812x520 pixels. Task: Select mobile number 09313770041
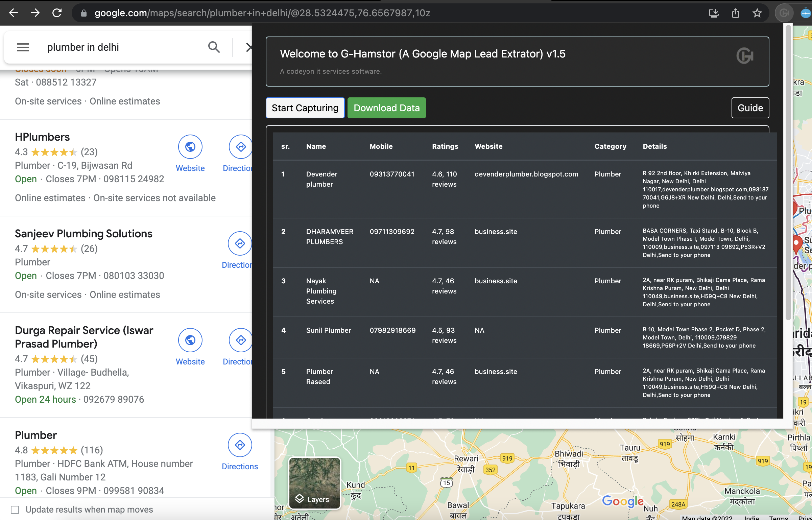(x=392, y=174)
